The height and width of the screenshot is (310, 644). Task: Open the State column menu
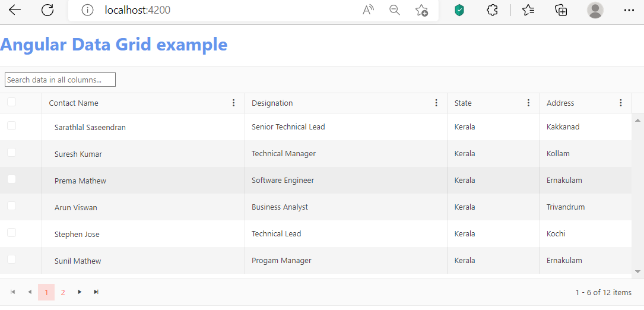coord(528,103)
